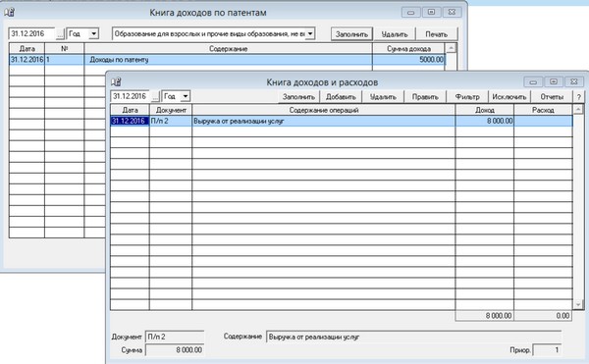The image size is (589, 364).
Task: Maximize the Книга доходов по патентам window
Action: [431, 12]
